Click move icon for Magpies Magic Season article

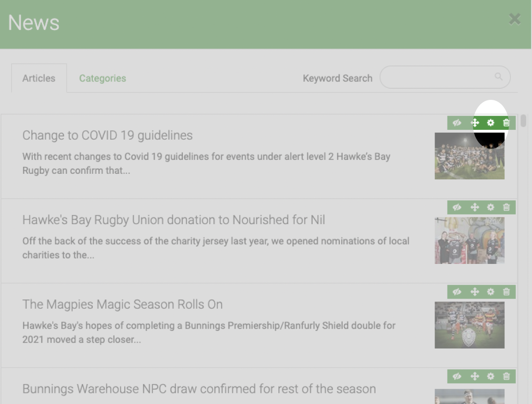[475, 292]
